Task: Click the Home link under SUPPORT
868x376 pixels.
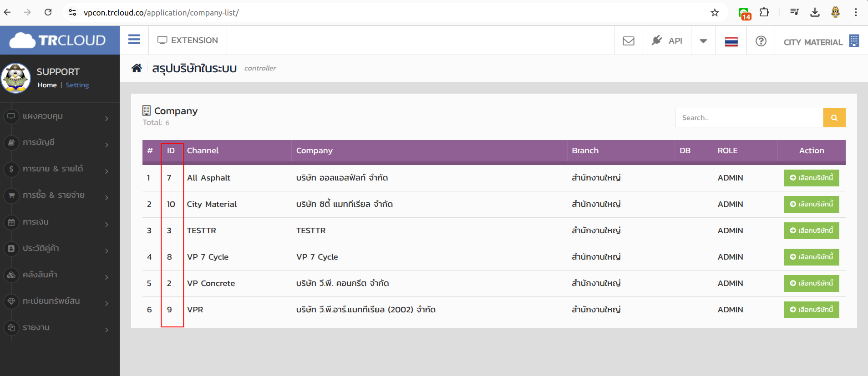Action: click(x=47, y=85)
